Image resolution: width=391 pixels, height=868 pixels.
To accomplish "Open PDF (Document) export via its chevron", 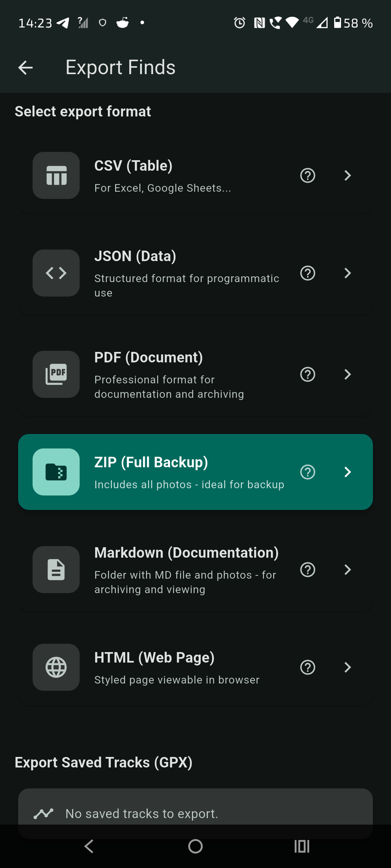I will (348, 374).
